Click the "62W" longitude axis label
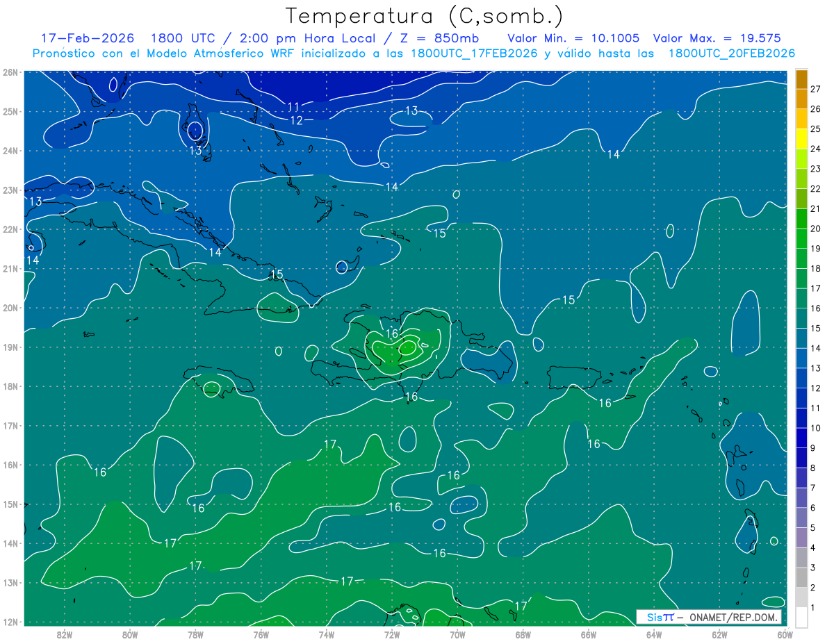The image size is (834, 644). tap(719, 634)
